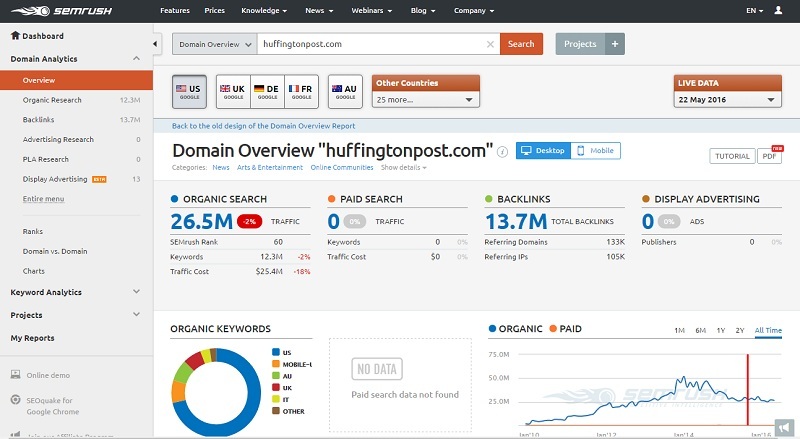Screen dimensions: 800x439
Task: Click the US color swatch in legend
Action: 275,352
